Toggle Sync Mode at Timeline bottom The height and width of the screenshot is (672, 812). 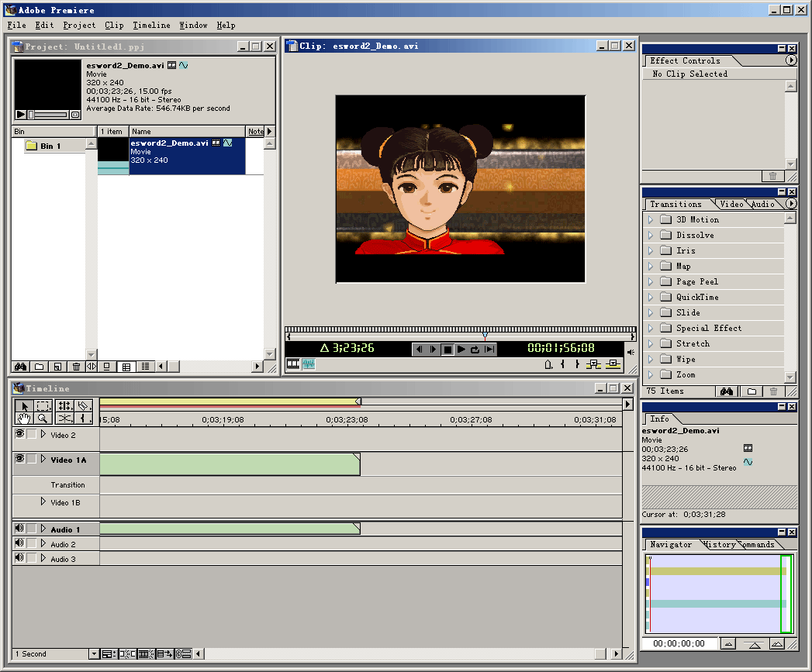click(183, 654)
